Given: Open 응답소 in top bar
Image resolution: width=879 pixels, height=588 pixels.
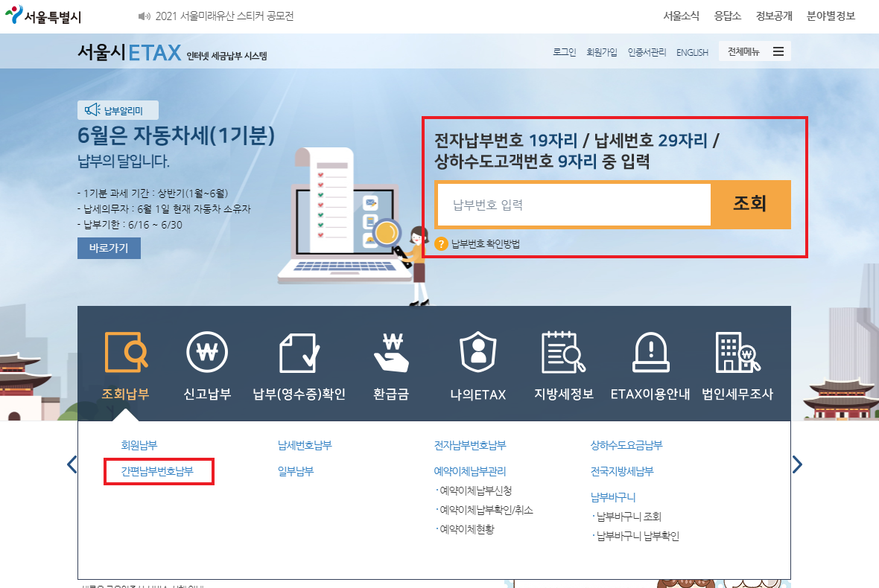Looking at the screenshot, I should (728, 16).
